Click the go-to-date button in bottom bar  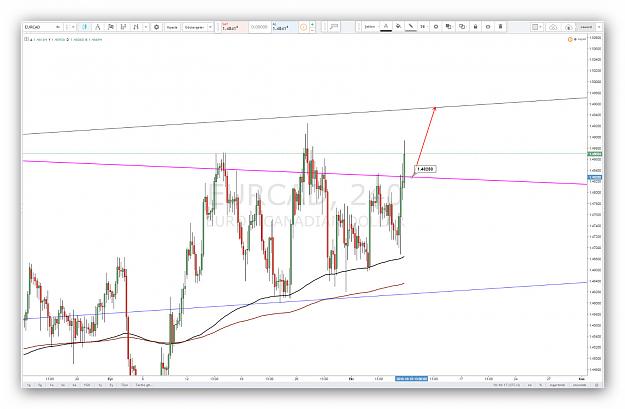[x=143, y=385]
